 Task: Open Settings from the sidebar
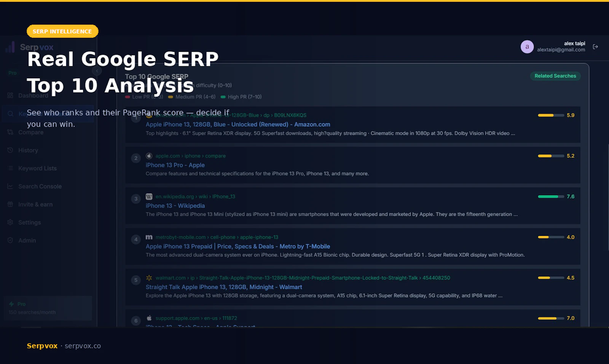pos(29,223)
